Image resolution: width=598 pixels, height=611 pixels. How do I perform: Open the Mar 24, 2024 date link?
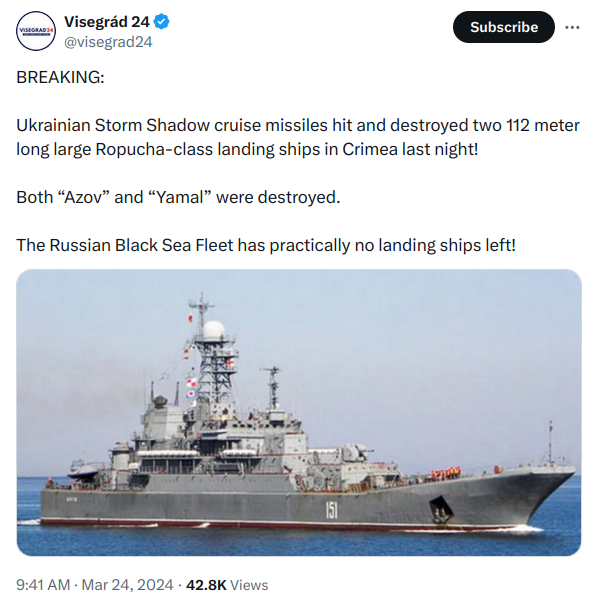tap(127, 585)
